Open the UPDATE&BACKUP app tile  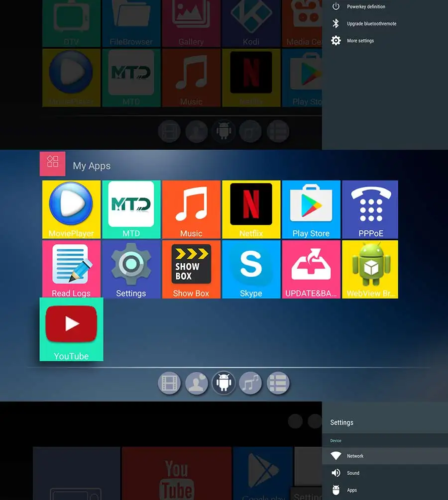(311, 269)
